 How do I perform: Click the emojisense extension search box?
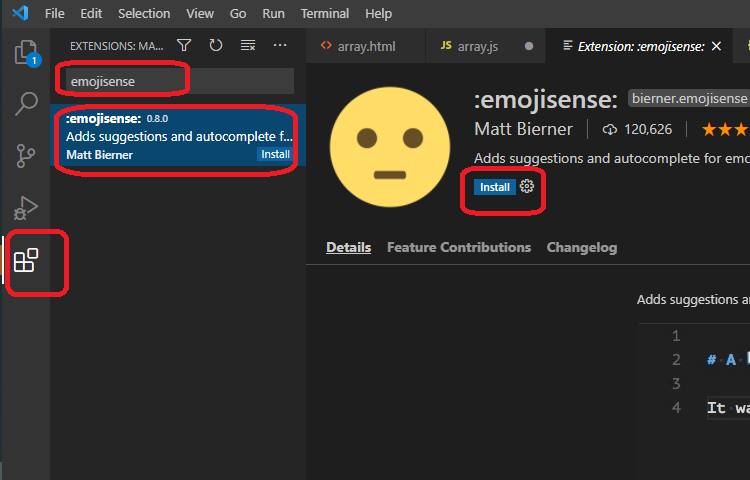pyautogui.click(x=179, y=81)
